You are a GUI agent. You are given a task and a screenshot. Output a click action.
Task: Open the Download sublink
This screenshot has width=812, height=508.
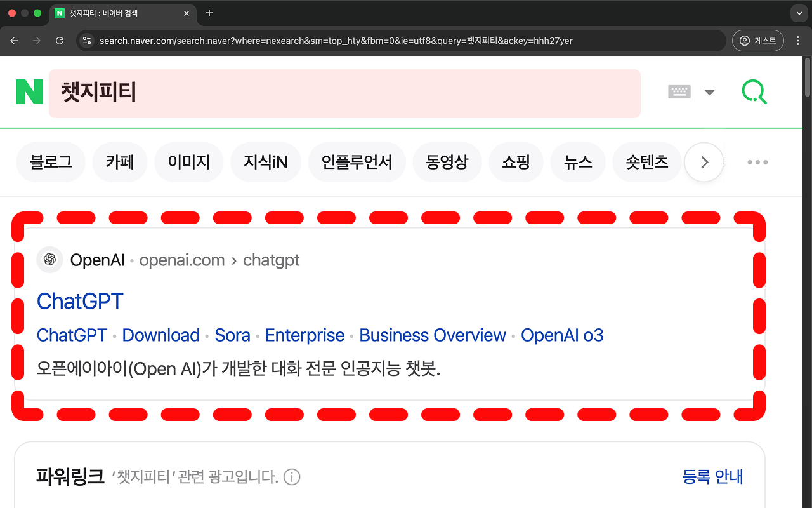161,335
